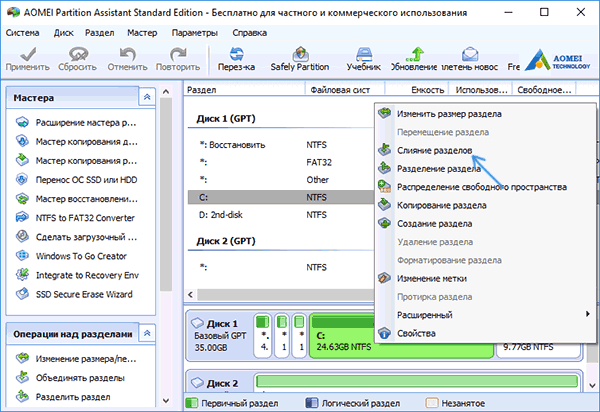Image resolution: width=600 pixels, height=412 pixels.
Task: Click disk map scroll-down arrow
Action: [x=592, y=386]
